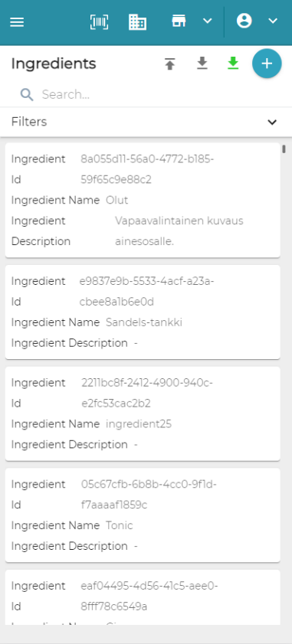Select the ingredient25 card
292x644 pixels.
click(143, 414)
